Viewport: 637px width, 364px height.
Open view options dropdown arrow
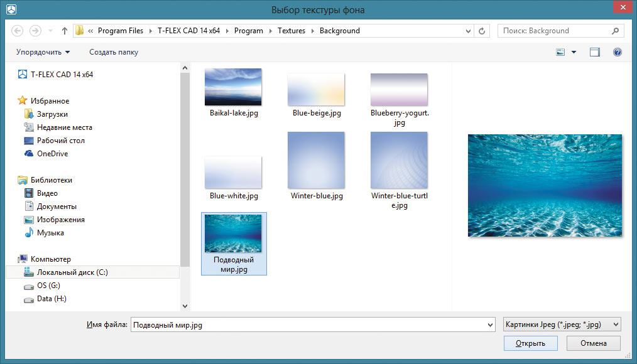click(574, 52)
